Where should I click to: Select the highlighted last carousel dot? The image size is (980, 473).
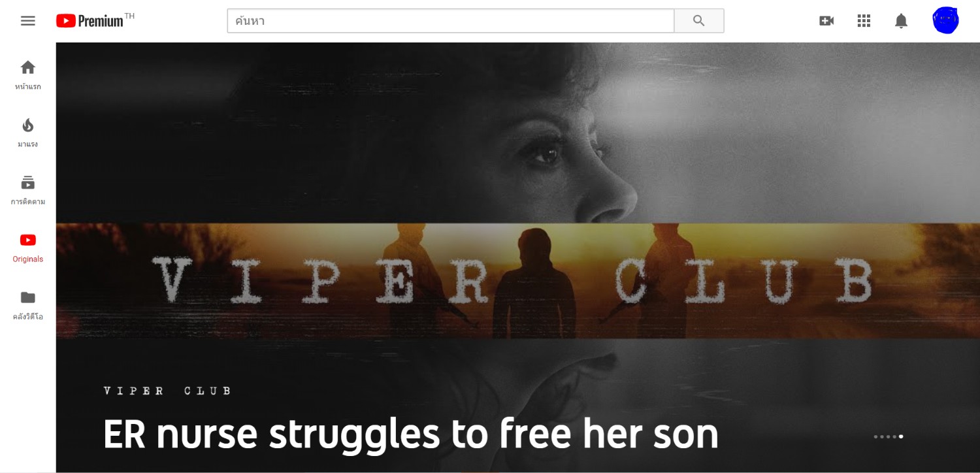click(901, 436)
